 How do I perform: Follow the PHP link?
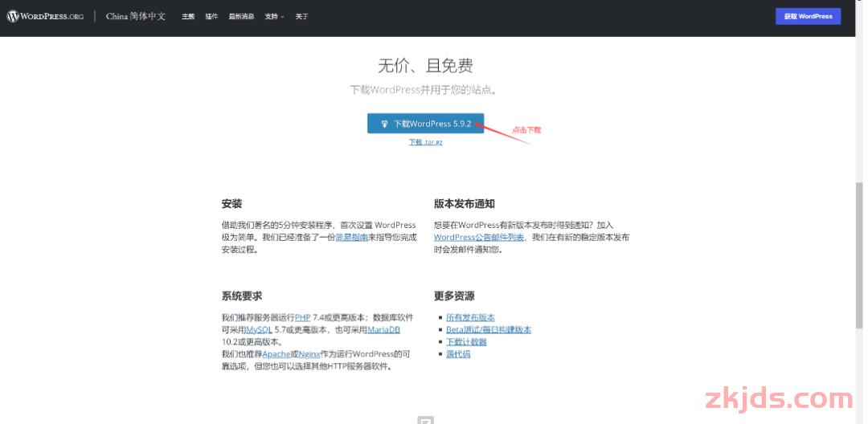click(x=303, y=317)
